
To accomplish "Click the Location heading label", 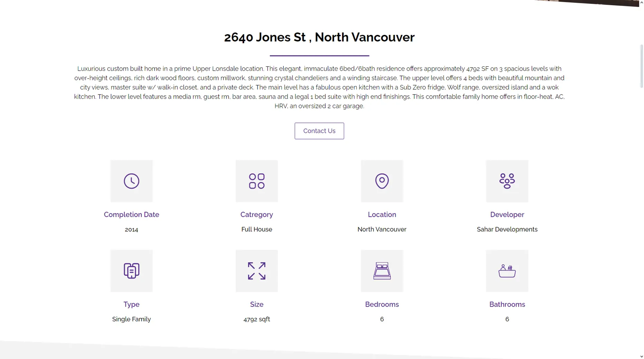I will 382,215.
